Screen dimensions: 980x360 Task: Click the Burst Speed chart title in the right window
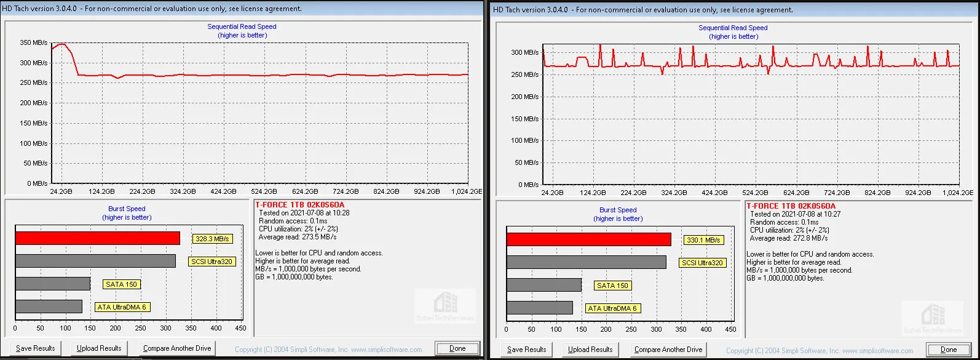pos(618,210)
